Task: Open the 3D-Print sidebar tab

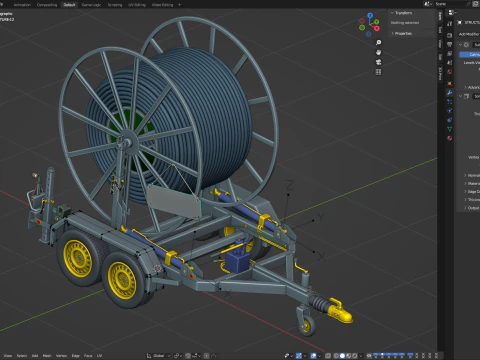Action: click(440, 74)
